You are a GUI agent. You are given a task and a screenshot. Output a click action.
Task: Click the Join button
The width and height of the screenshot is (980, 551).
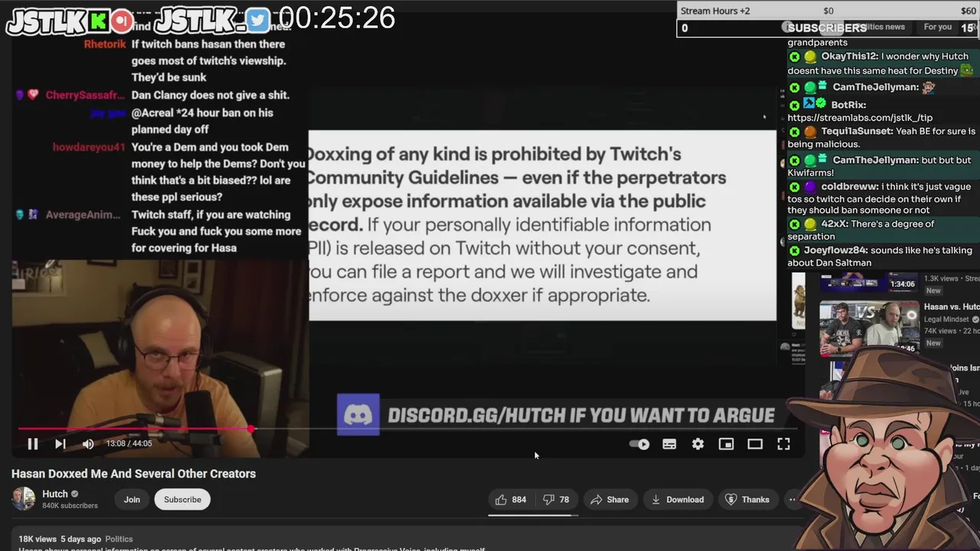(132, 500)
